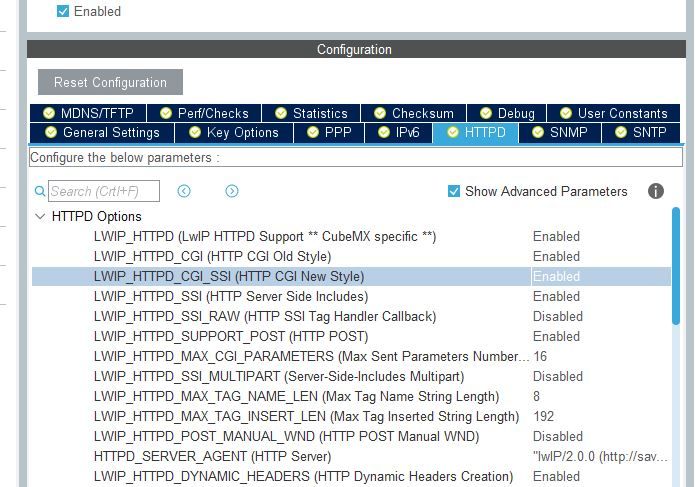699x487 pixels.
Task: Open the SNMP tab
Action: pyautogui.click(x=560, y=133)
